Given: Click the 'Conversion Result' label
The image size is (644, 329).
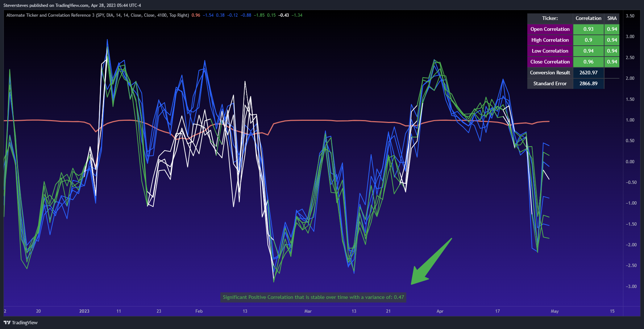Looking at the screenshot, I should (550, 73).
